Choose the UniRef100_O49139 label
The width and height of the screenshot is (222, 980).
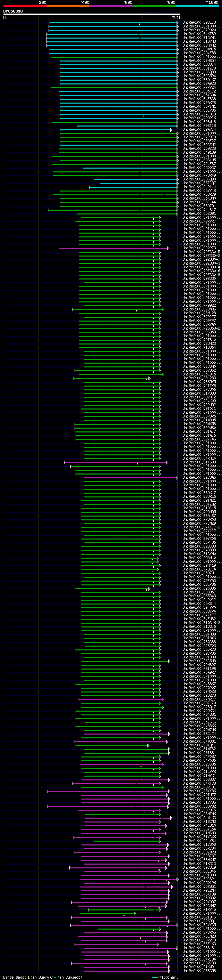pyautogui.click(x=199, y=152)
